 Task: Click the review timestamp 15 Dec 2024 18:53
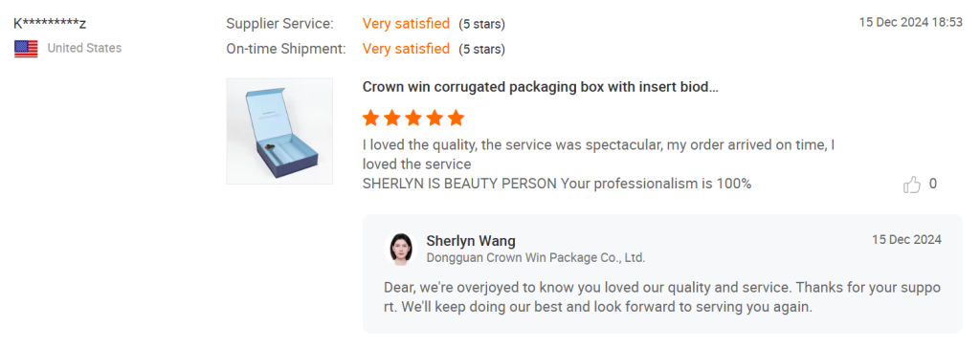(911, 23)
